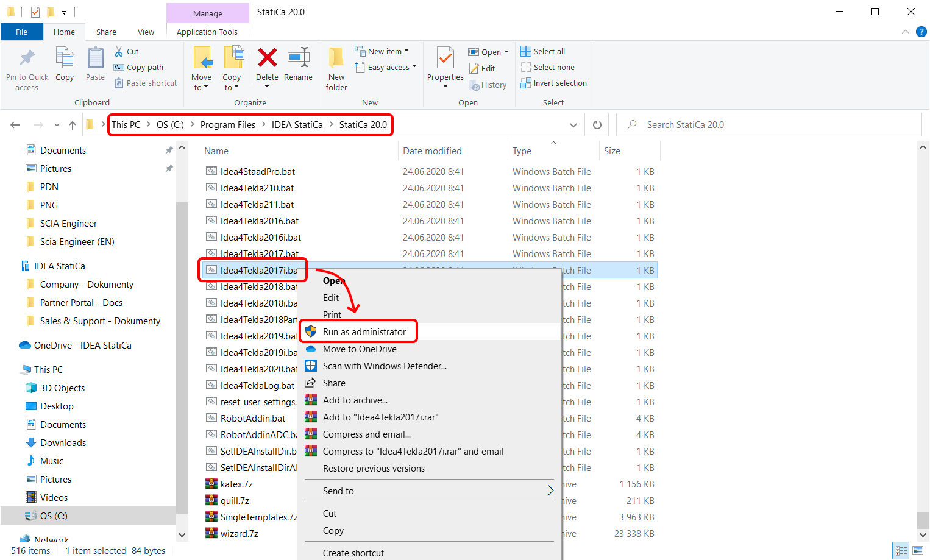The image size is (930, 560).
Task: Open Properties using the checkmark icon
Action: (x=445, y=58)
